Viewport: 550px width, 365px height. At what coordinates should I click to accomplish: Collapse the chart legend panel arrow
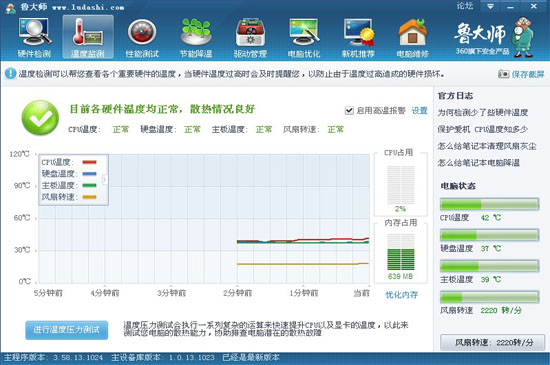[x=105, y=180]
